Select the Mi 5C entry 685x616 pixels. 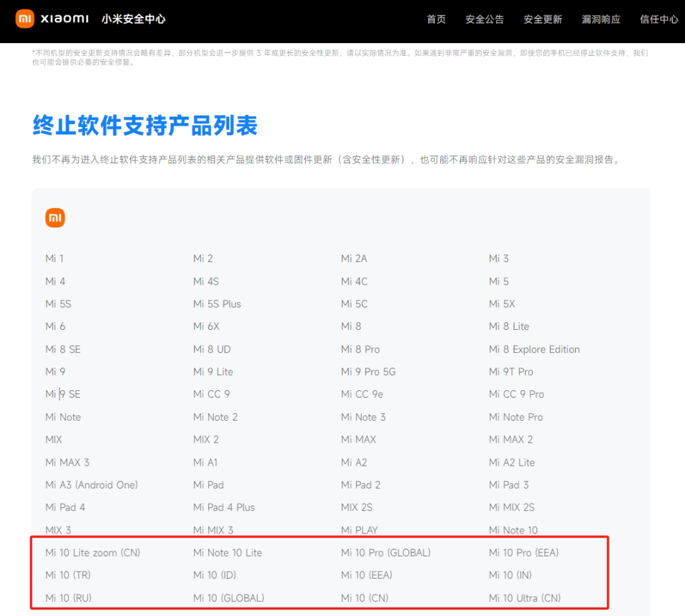click(355, 304)
